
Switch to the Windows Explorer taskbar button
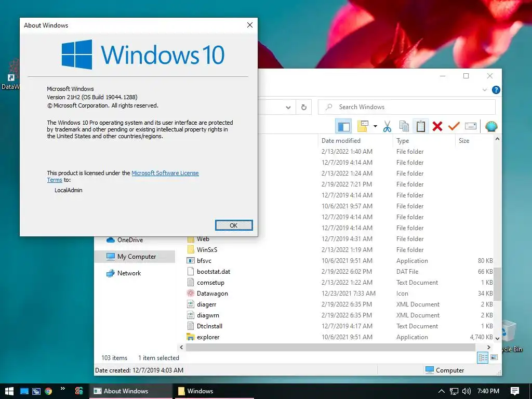(x=214, y=391)
